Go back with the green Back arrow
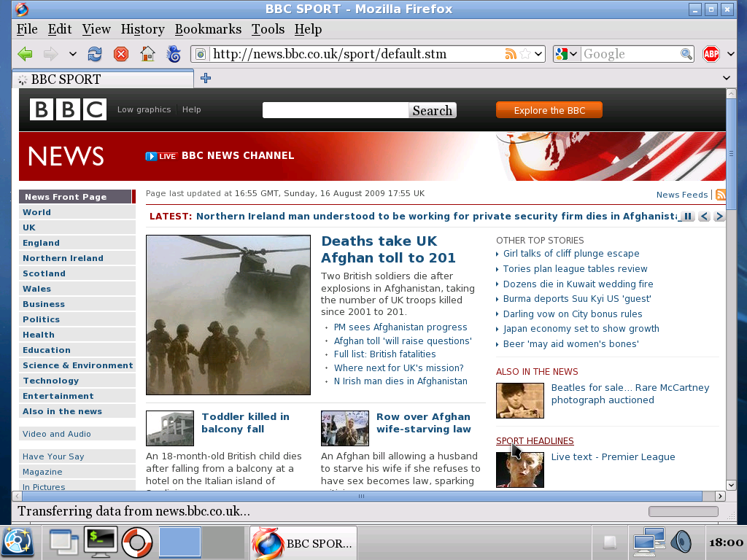This screenshot has width=747, height=560. [26, 54]
